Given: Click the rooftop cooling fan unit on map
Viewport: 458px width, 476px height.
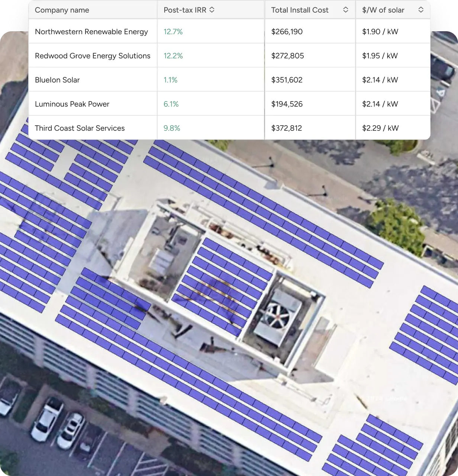Looking at the screenshot, I should pyautogui.click(x=279, y=316).
